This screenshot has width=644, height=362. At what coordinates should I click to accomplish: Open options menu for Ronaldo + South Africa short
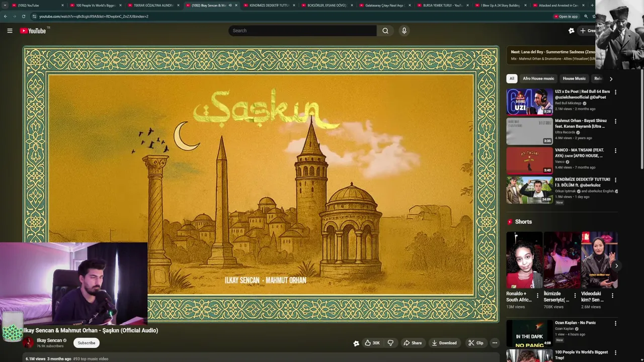[537, 296]
